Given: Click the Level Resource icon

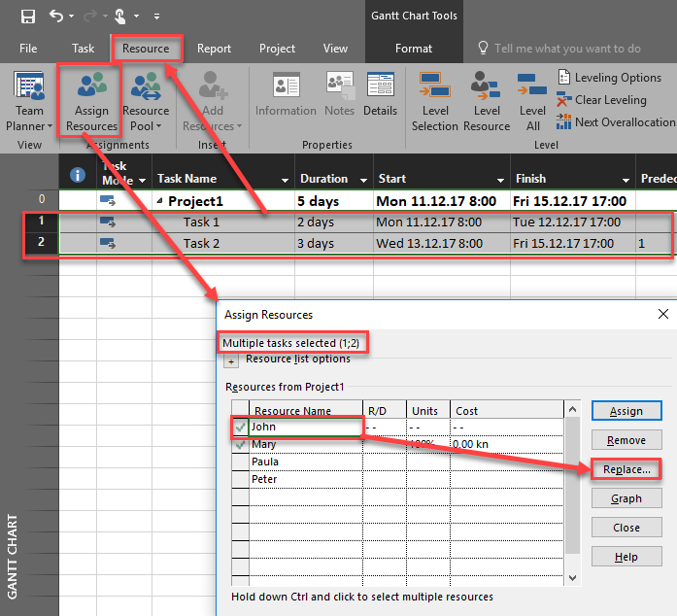Looking at the screenshot, I should pos(487,102).
